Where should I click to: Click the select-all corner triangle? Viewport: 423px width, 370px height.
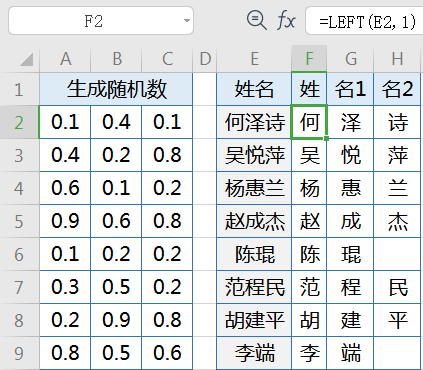[x=27, y=59]
